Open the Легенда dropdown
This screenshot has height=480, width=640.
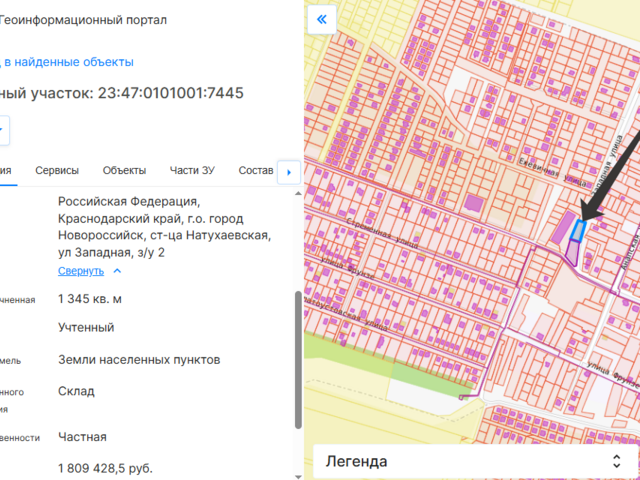coord(471,461)
